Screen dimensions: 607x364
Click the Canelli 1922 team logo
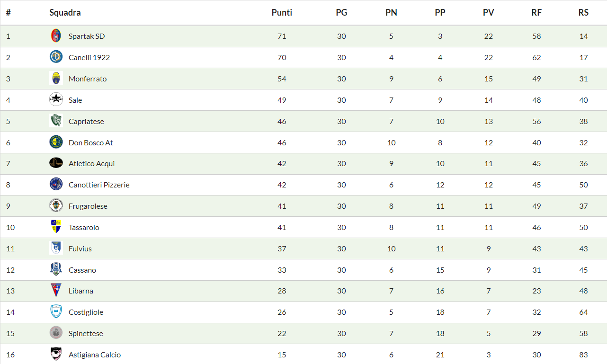point(56,57)
